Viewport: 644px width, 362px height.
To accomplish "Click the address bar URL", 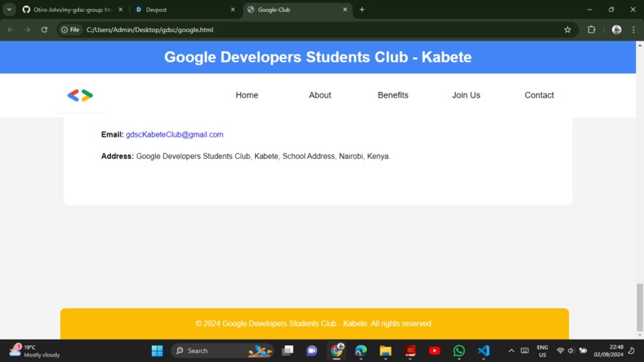I will tap(150, 30).
